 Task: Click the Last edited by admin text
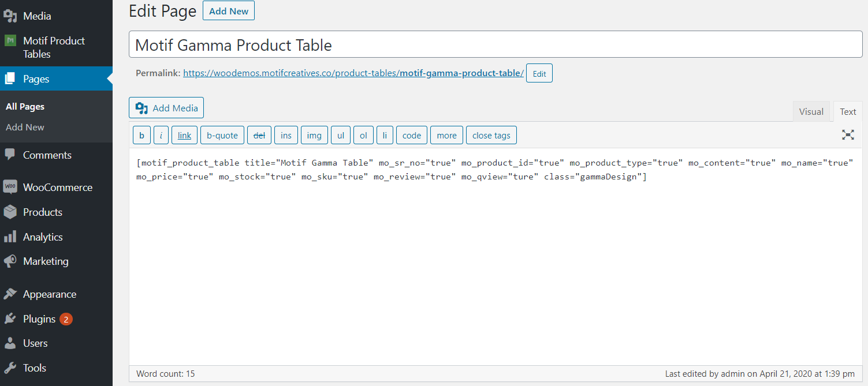pos(760,373)
